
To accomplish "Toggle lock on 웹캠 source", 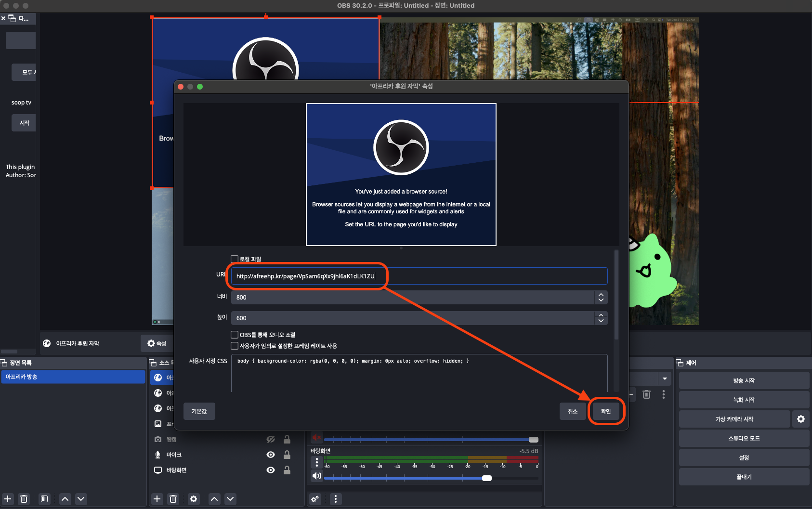I will click(287, 439).
